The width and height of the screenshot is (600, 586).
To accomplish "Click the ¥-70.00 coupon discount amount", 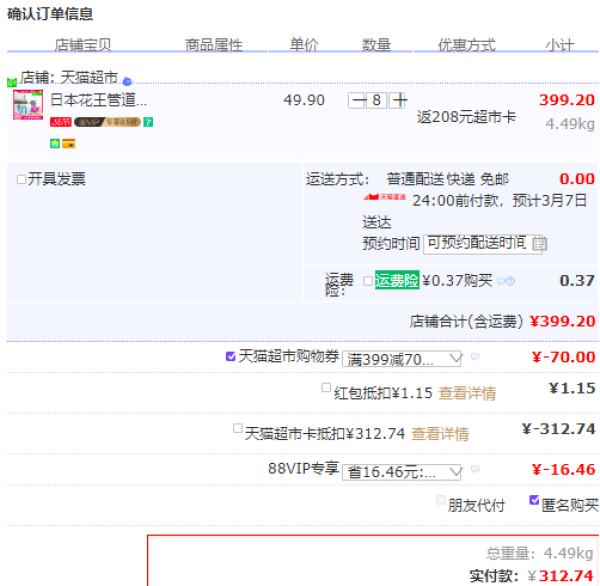I will (x=564, y=357).
